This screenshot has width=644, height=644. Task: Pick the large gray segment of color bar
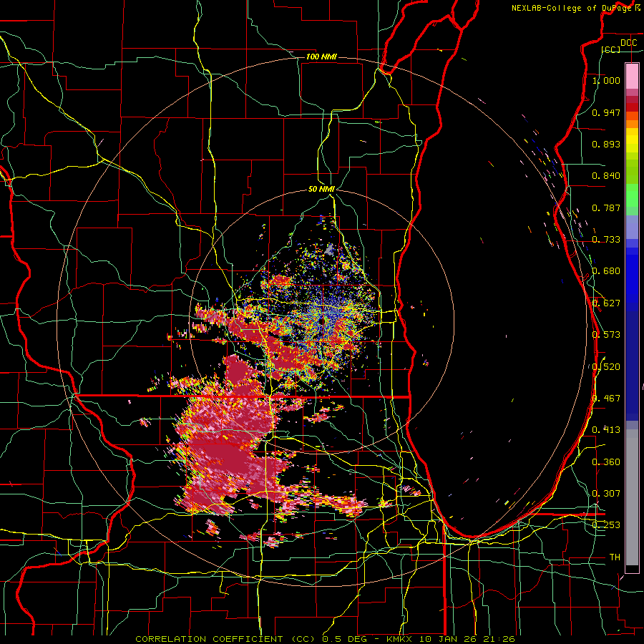tap(632, 497)
